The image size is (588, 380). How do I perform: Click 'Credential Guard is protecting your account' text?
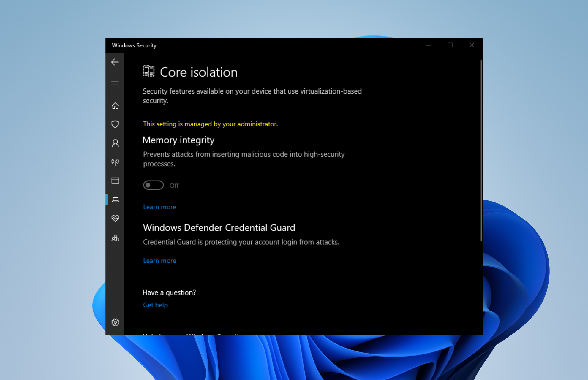[241, 242]
